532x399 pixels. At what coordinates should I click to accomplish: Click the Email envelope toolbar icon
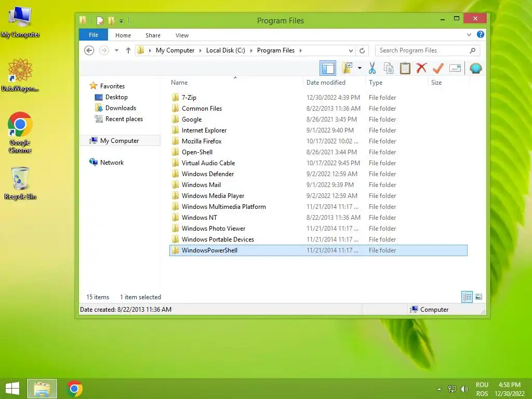[x=455, y=68]
